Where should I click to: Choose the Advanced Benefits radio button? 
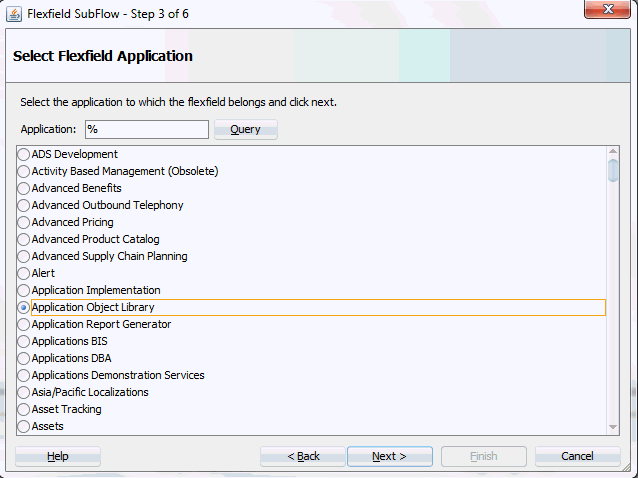24,188
